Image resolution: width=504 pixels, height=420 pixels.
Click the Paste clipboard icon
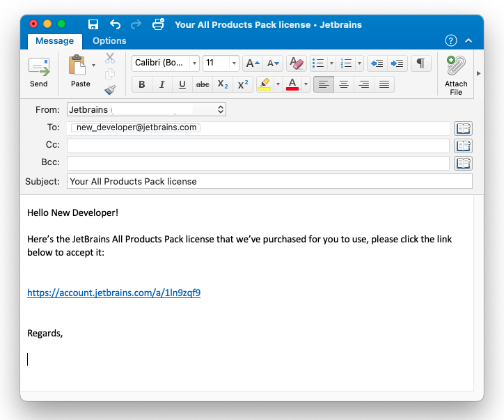point(77,66)
